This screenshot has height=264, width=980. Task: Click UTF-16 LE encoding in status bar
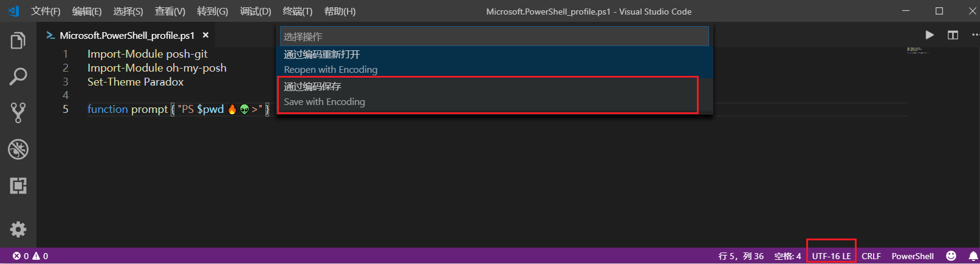831,256
